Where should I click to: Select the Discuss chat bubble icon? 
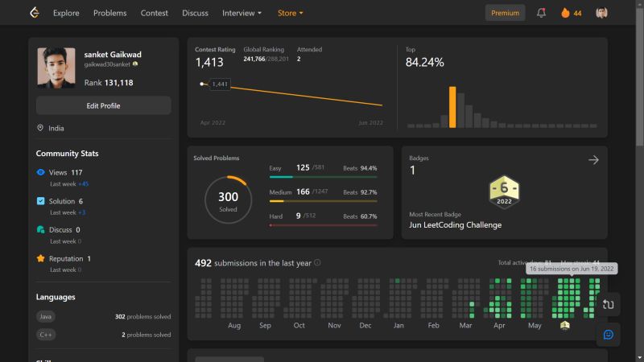40,230
